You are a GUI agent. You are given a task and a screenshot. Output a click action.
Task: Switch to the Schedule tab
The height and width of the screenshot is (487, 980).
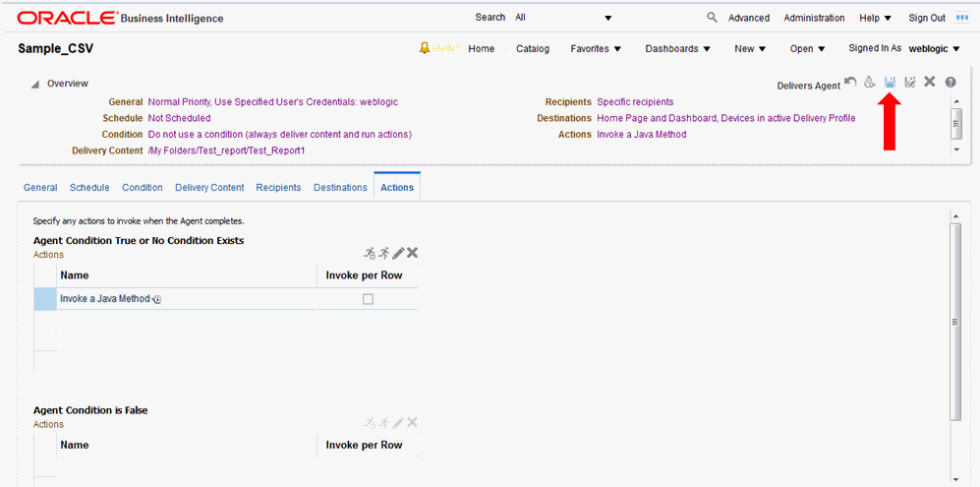pos(89,188)
